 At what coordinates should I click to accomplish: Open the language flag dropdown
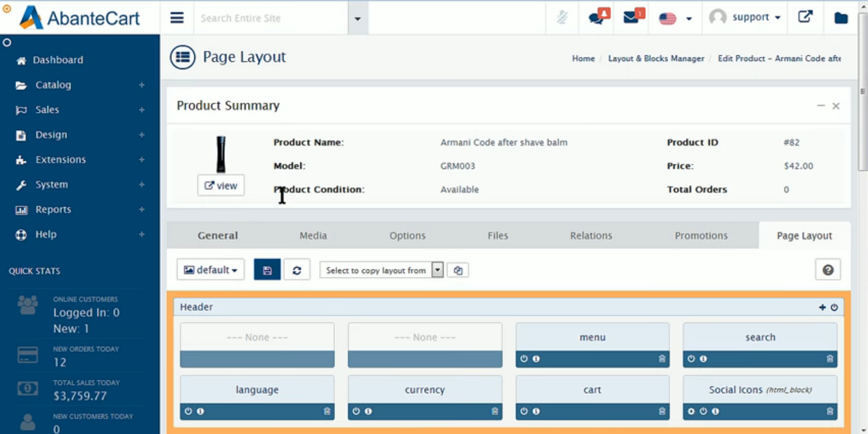675,18
